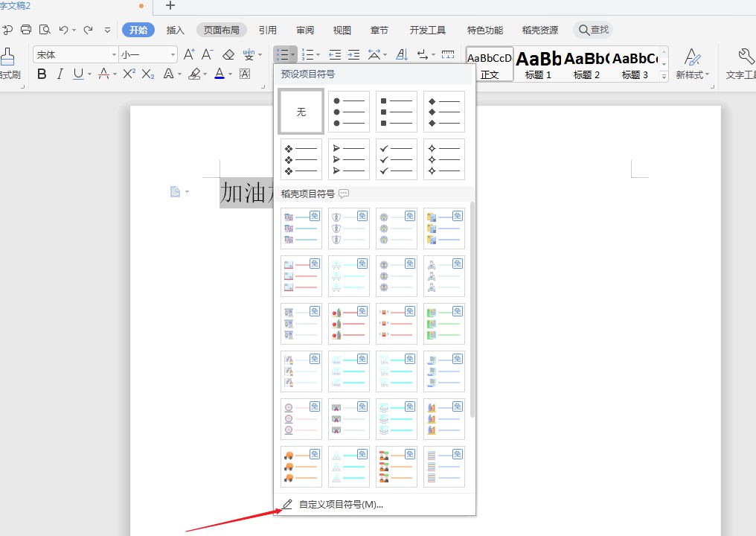Click the document margin paragraph icon
Viewport: 756px width, 536px height.
point(175,192)
